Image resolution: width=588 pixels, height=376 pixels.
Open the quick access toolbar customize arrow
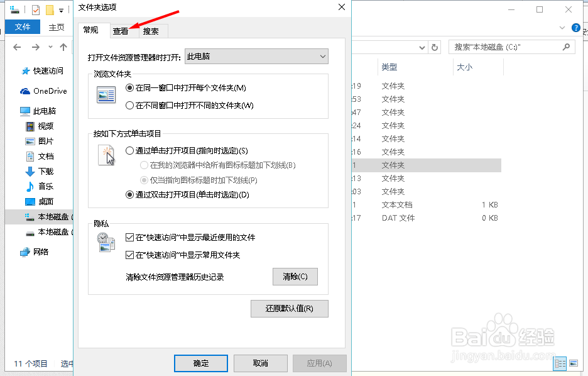(61, 11)
